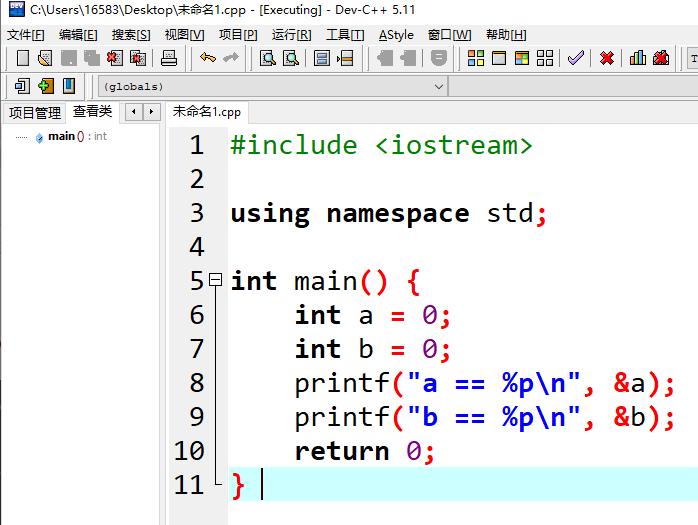Screen dimensions: 698x525
Task: Open the 项目[P] menu
Action: pyautogui.click(x=238, y=35)
